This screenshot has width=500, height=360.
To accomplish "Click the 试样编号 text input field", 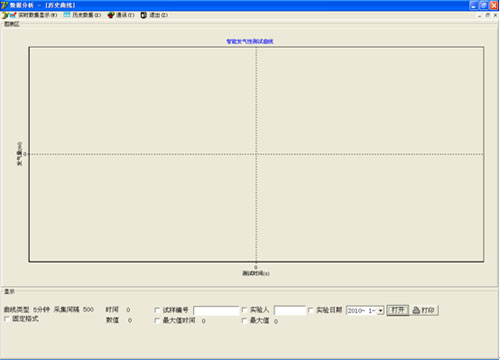I will coord(216,311).
